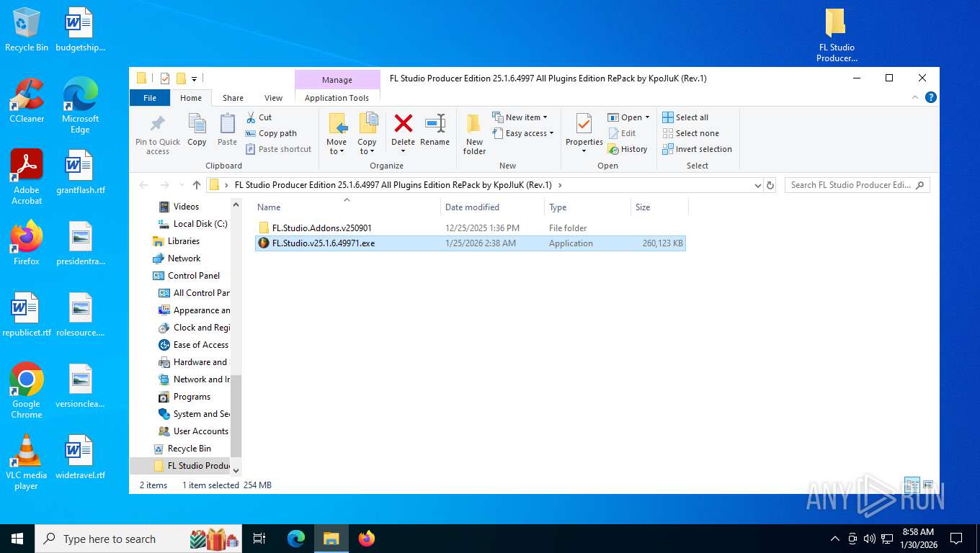This screenshot has width=980, height=553.
Task: Open Adobe Acrobat desktop icon
Action: [x=27, y=176]
